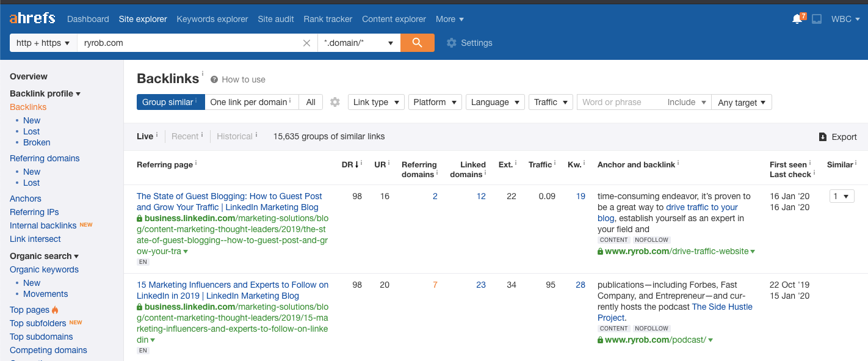Image resolution: width=868 pixels, height=361 pixels.
Task: Click the orange search magnifier button
Action: coord(418,43)
